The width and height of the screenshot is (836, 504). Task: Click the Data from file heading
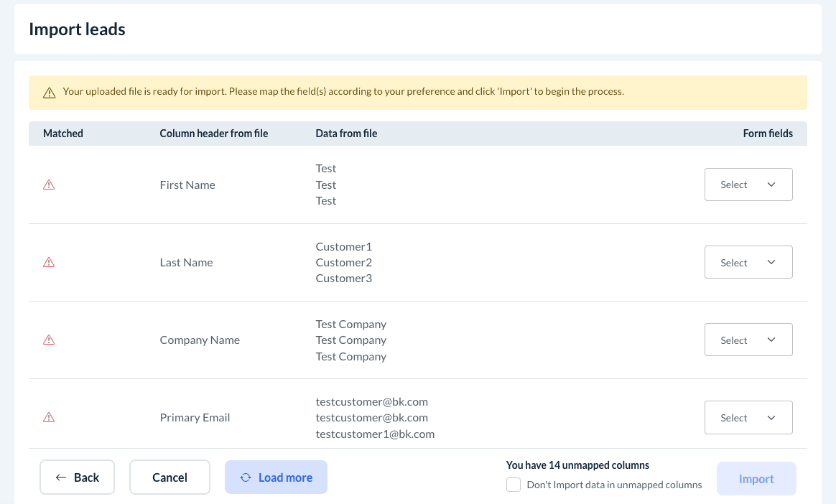point(346,134)
